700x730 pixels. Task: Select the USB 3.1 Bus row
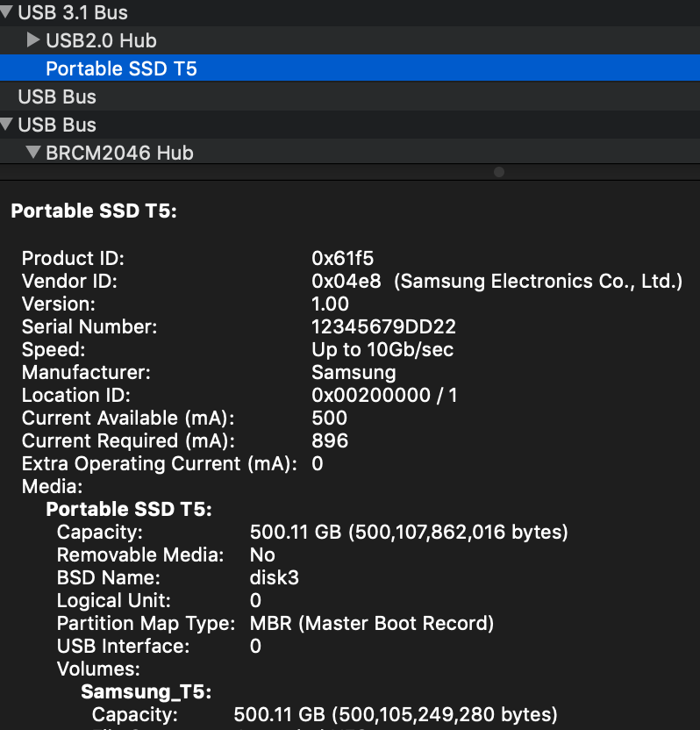[x=73, y=12]
